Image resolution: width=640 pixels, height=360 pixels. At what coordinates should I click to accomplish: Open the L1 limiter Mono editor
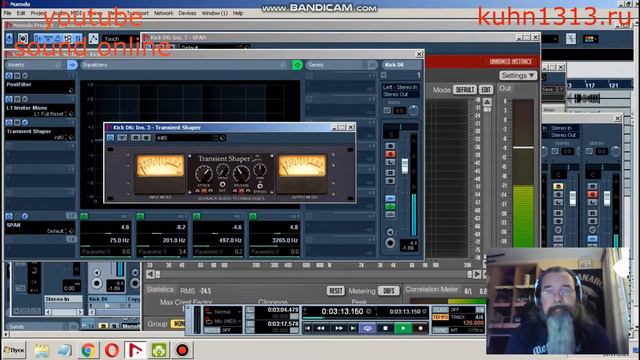click(25, 99)
